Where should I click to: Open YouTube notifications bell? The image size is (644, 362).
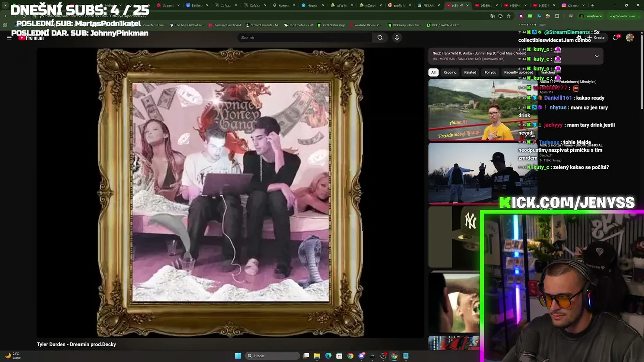[x=616, y=38]
